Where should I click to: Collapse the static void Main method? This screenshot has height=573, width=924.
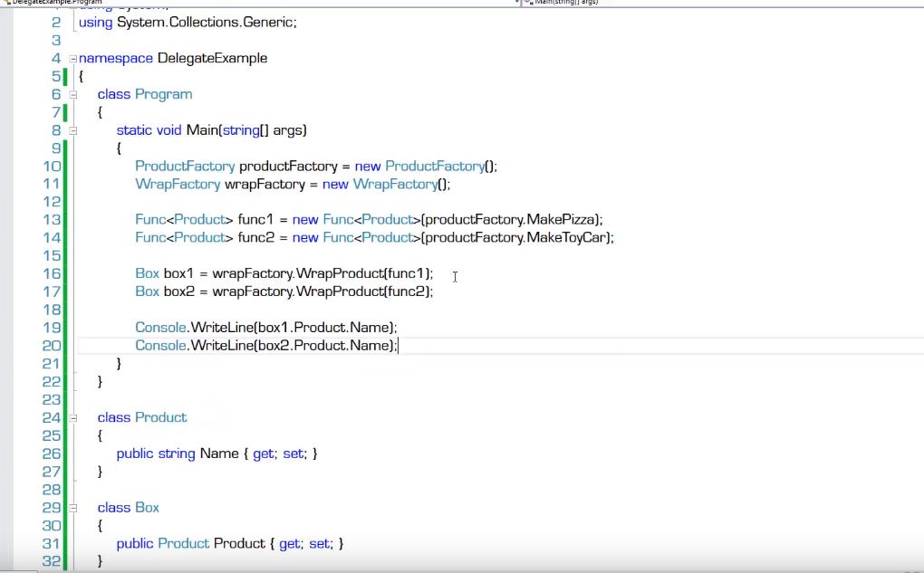(73, 130)
